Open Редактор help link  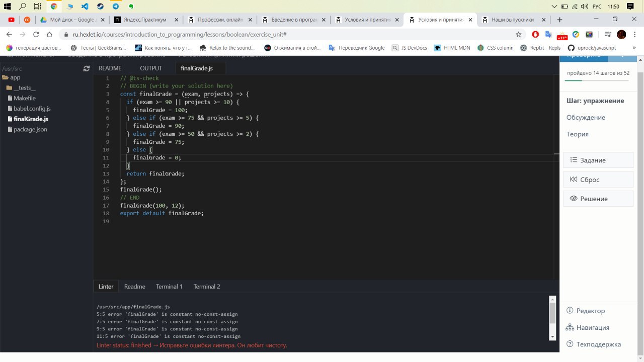tap(586, 311)
